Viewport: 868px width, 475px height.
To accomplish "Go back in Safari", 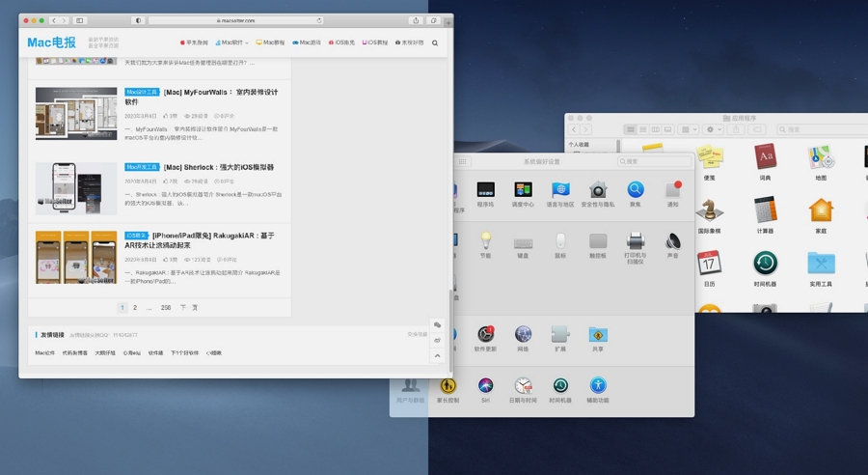I will coord(54,20).
